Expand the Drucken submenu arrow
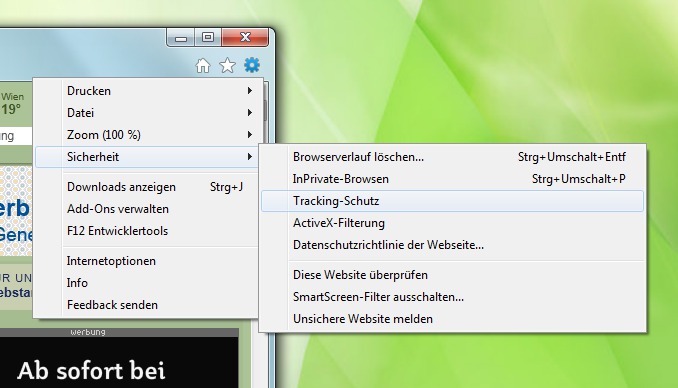 250,90
